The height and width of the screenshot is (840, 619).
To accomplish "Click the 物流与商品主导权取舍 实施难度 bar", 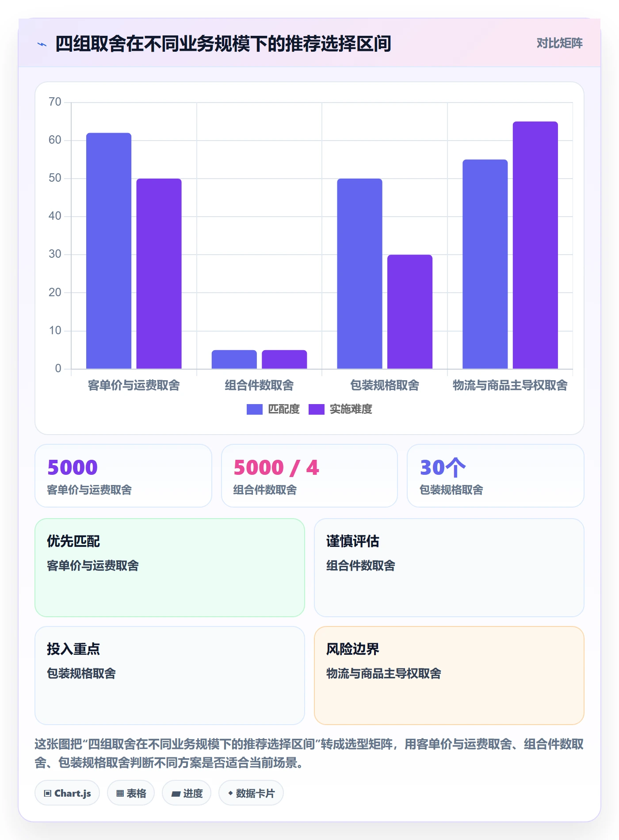I will [535, 245].
